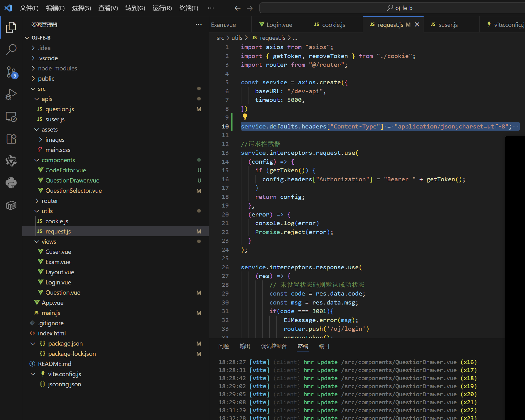Place cursor on line 16 Authorization code
525x420 pixels.
coord(364,179)
